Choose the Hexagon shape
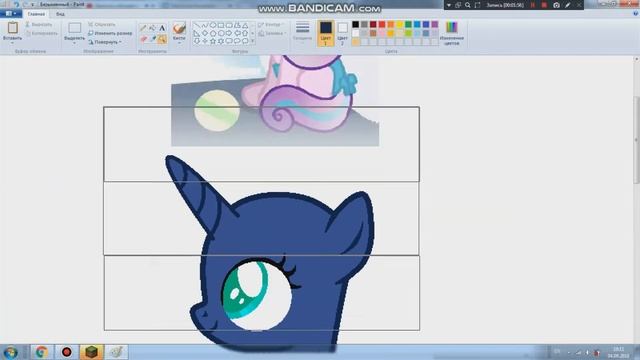Image resolution: width=640 pixels, height=360 pixels. [221, 33]
